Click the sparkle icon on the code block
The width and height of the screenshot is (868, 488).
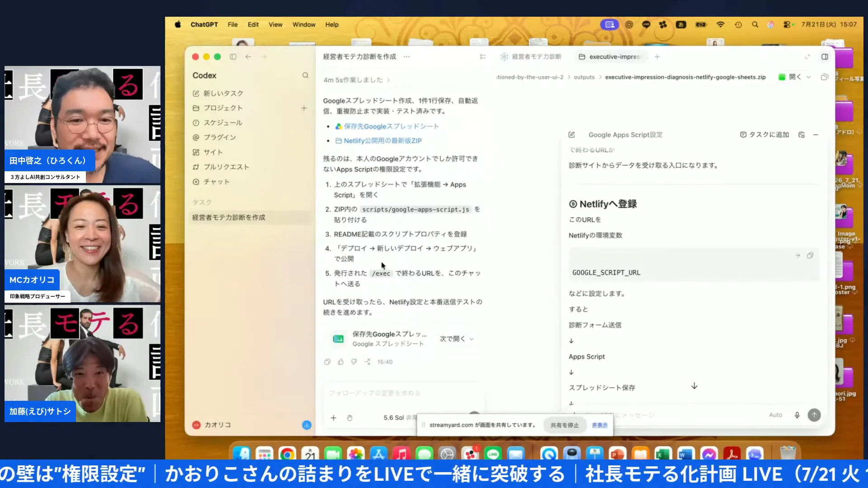tap(798, 256)
